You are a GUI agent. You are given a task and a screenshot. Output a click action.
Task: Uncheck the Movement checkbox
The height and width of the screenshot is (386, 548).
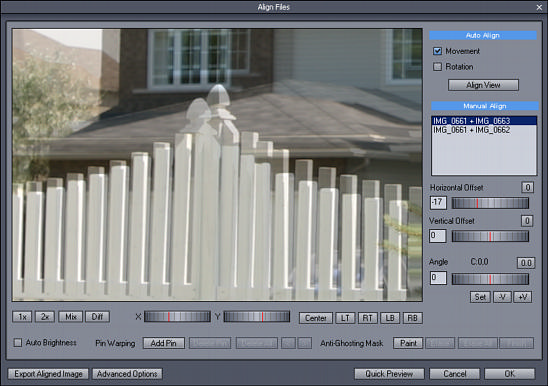click(438, 51)
